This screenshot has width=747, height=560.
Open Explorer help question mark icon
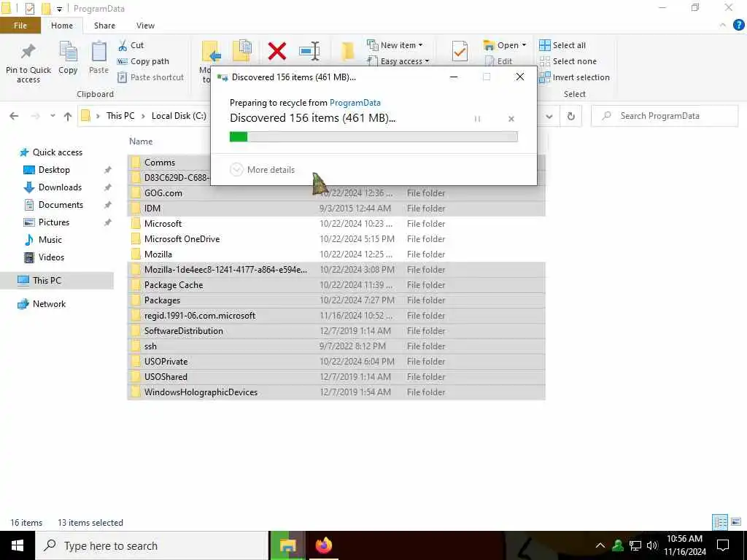click(738, 26)
